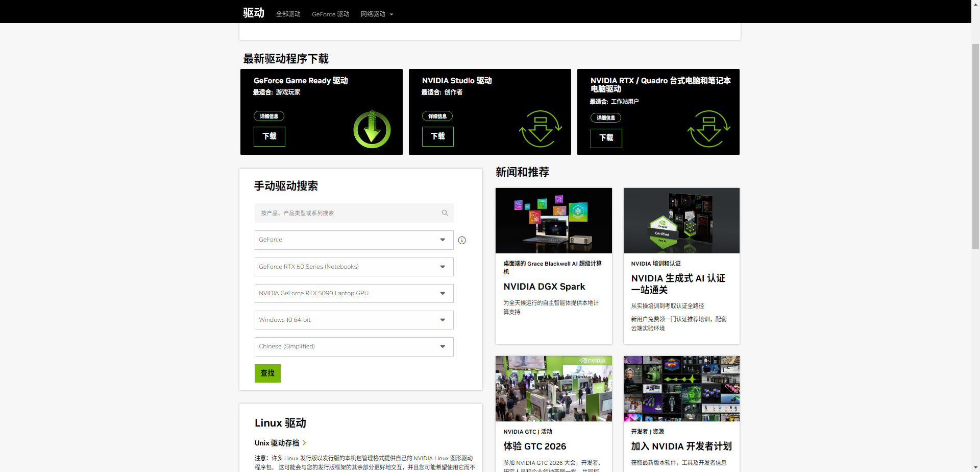
Task: Click the developer program collage thumbnail
Action: pos(681,389)
